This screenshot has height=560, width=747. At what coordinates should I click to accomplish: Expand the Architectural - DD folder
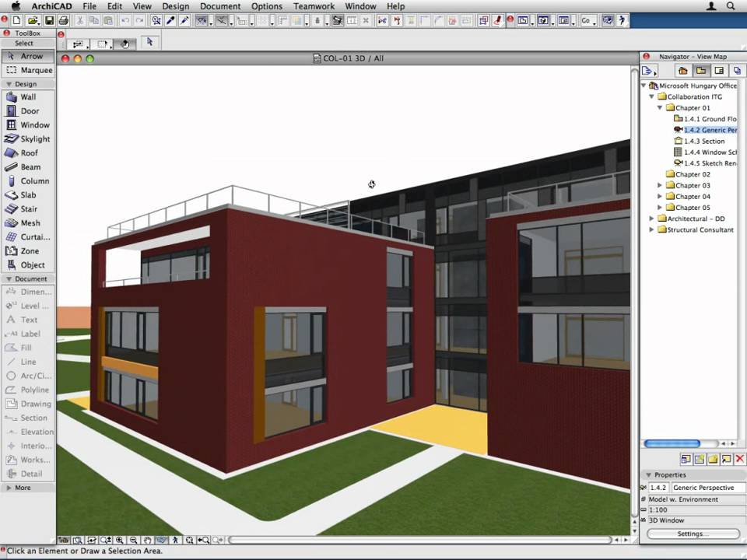652,219
